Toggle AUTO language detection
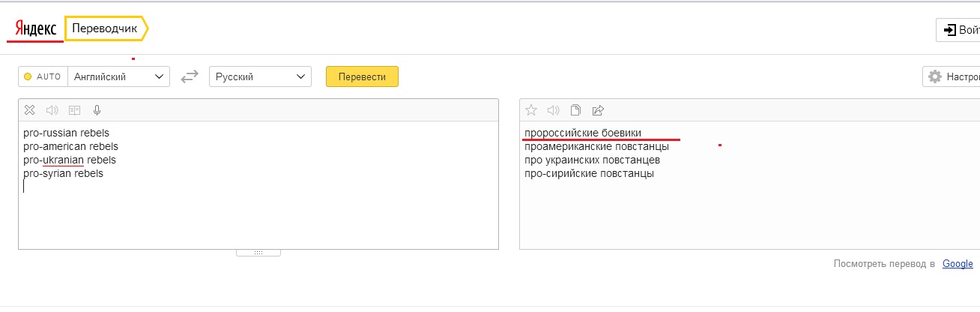The height and width of the screenshot is (312, 980). tap(43, 76)
